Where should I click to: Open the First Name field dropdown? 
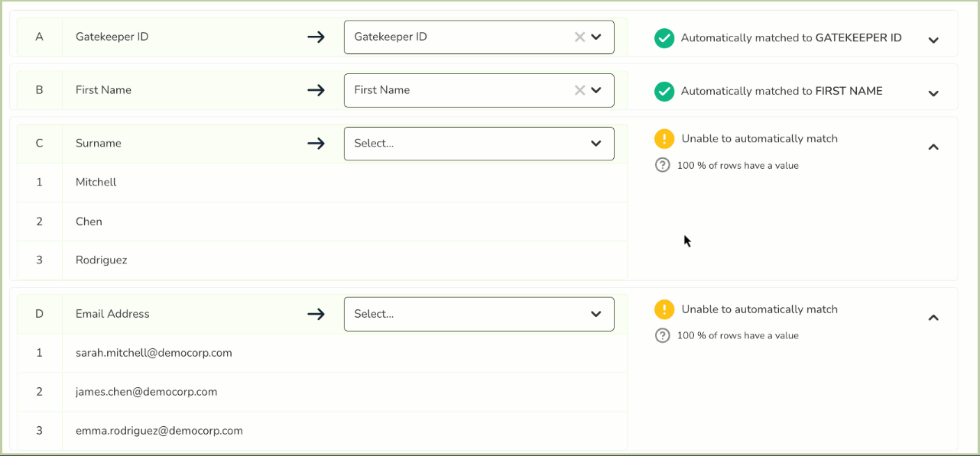(x=597, y=90)
